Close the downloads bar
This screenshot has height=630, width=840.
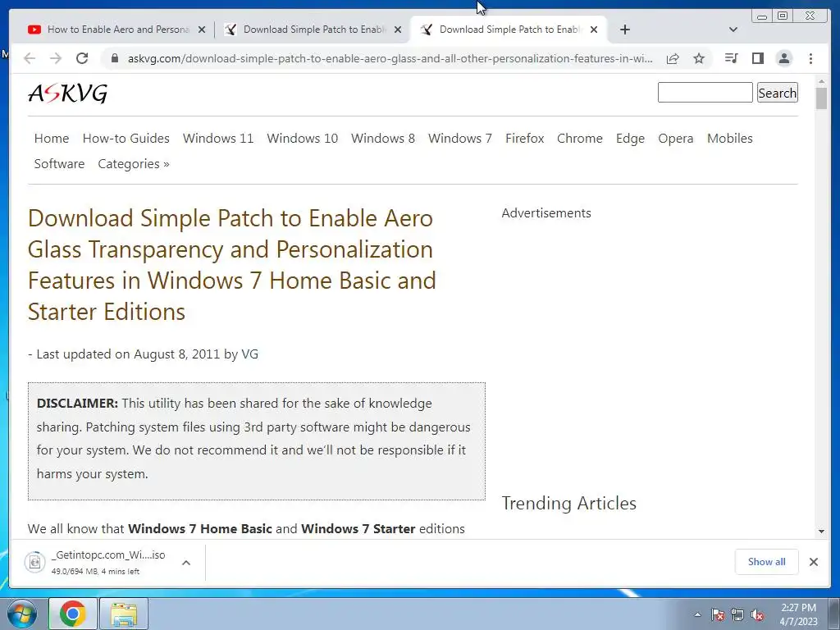pyautogui.click(x=813, y=561)
